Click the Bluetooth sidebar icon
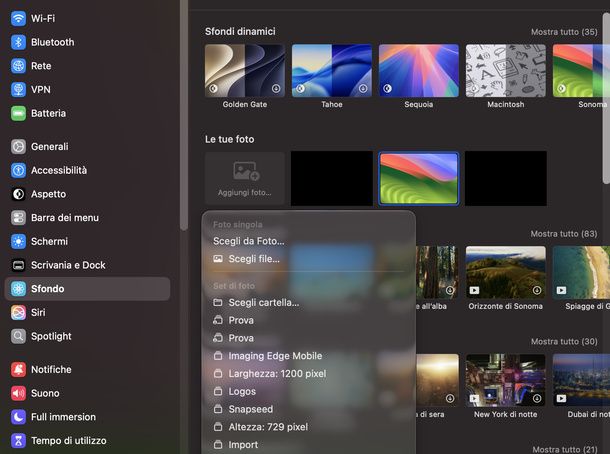Screen dimensions: 610x454 [x=18, y=42]
